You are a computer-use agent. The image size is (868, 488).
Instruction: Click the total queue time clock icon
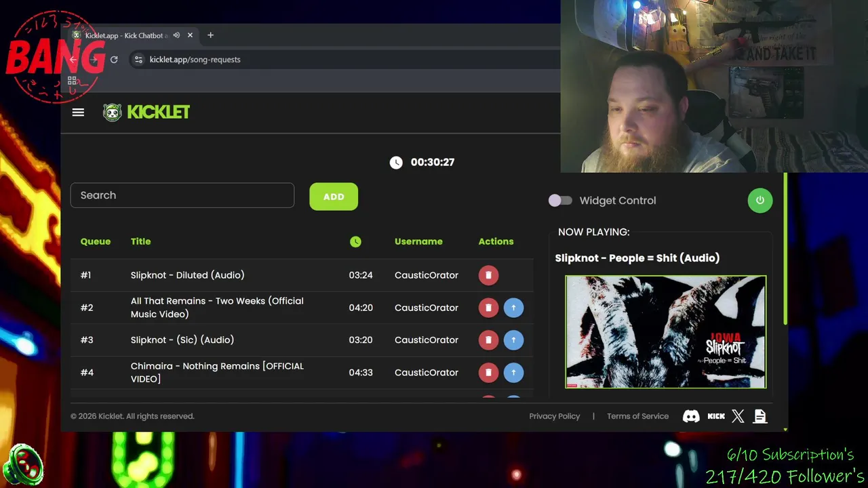396,162
